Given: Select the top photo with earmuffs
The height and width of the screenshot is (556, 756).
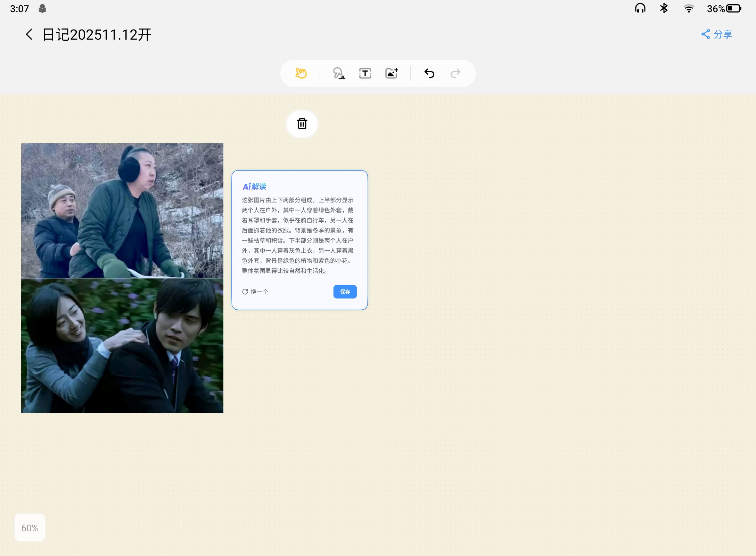Looking at the screenshot, I should [x=122, y=211].
